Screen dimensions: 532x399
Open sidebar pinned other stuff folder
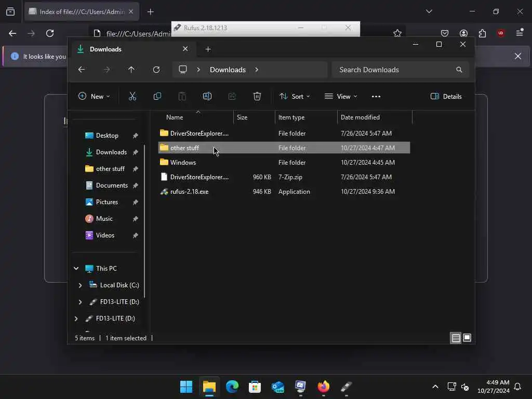110,169
